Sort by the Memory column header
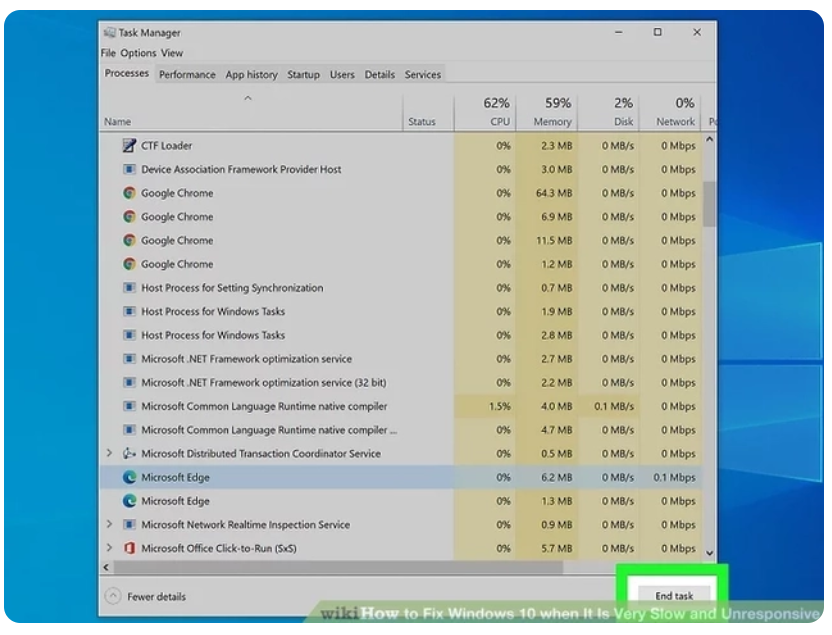This screenshot has width=832, height=635. [x=547, y=112]
